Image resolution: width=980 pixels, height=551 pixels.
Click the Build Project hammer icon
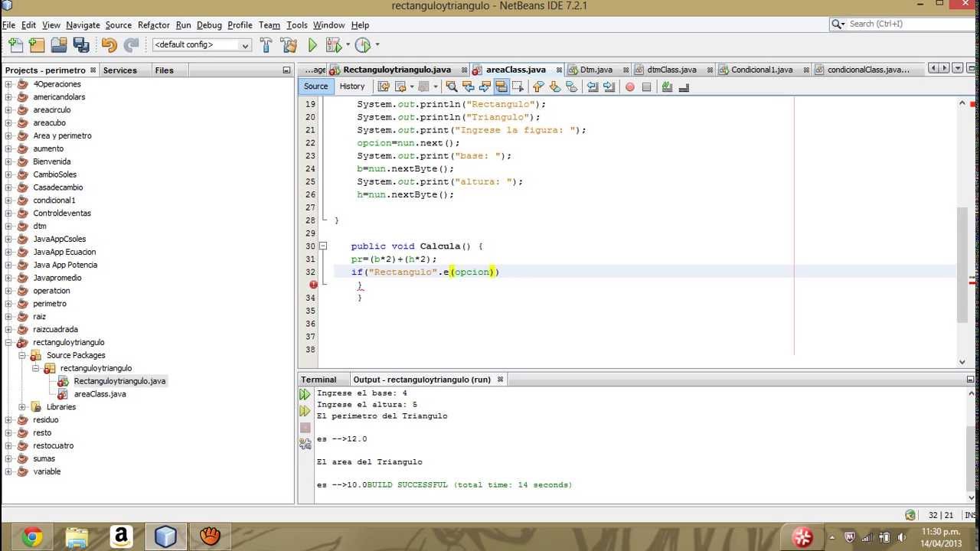(x=266, y=45)
